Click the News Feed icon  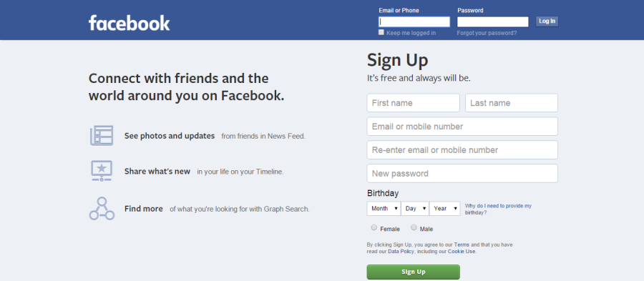102,135
